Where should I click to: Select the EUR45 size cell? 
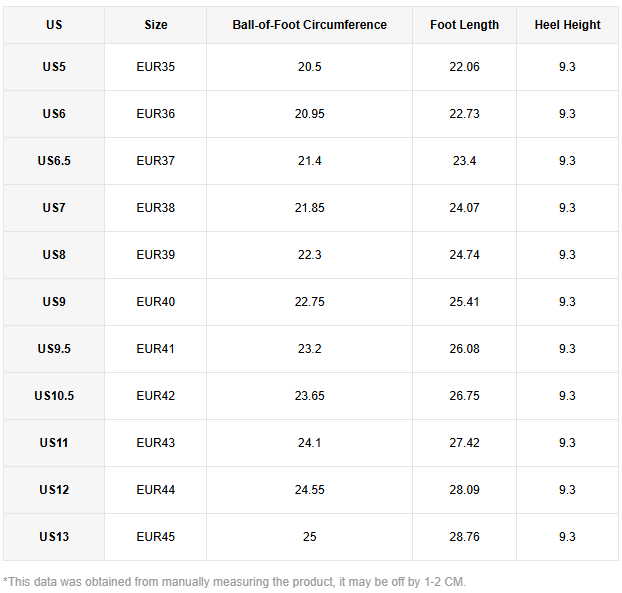tap(155, 537)
